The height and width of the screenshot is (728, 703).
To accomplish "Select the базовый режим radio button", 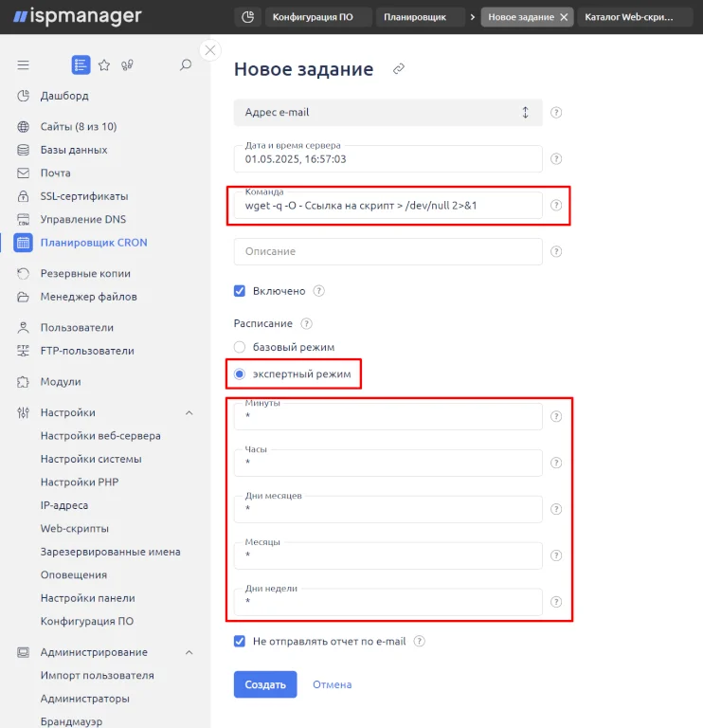I will pos(240,347).
